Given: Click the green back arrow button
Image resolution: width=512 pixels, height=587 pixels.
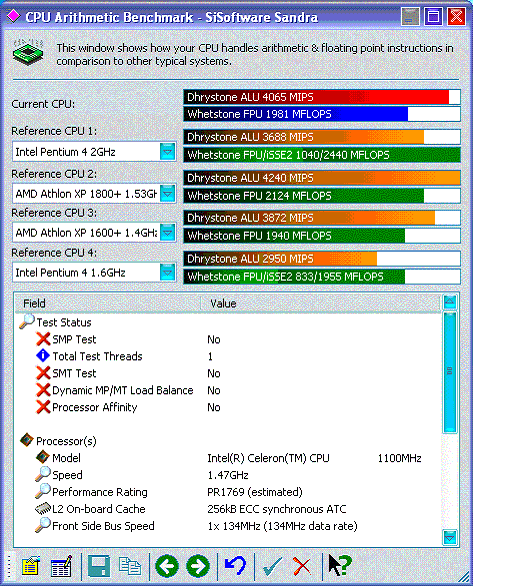Looking at the screenshot, I should [x=167, y=566].
